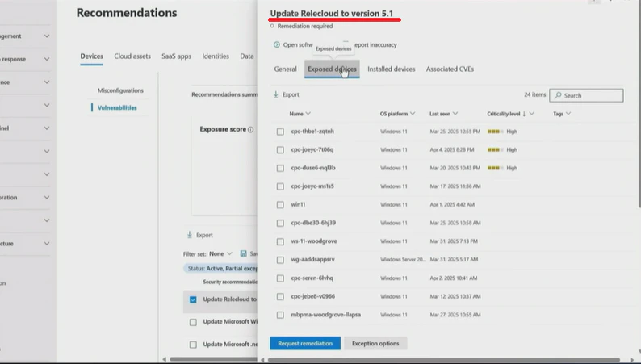The width and height of the screenshot is (641, 364).
Task: Click the save filter icon
Action: click(x=244, y=253)
